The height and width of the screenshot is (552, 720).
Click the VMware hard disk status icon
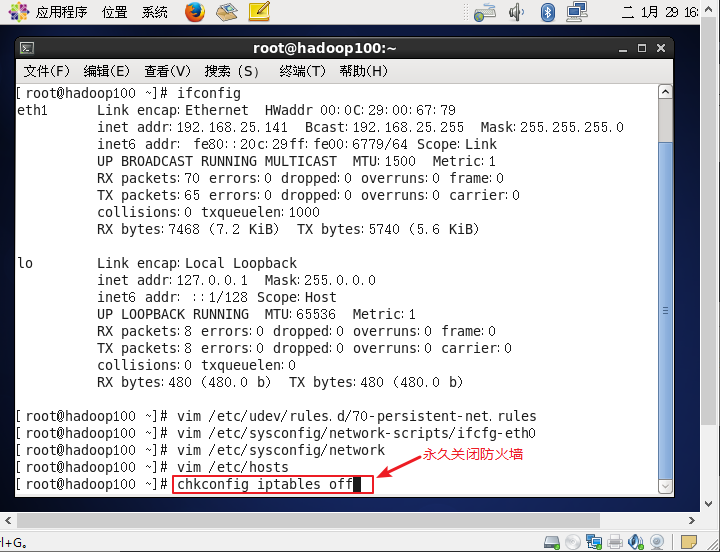pos(551,542)
